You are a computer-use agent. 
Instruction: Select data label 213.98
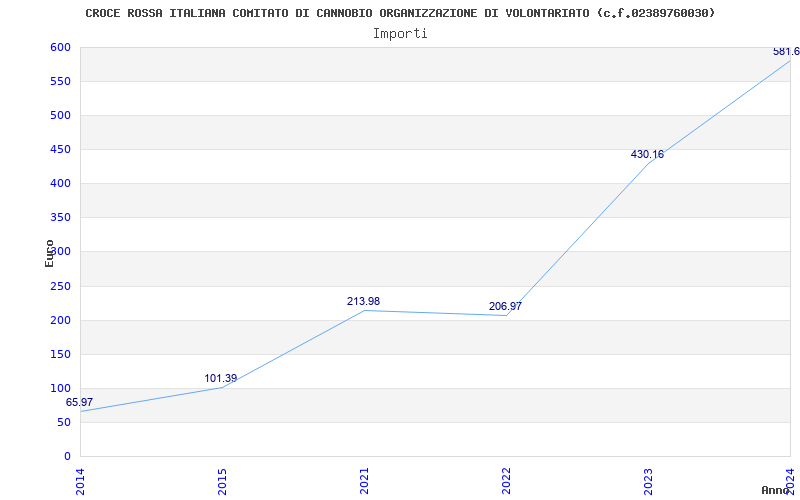[x=363, y=302]
